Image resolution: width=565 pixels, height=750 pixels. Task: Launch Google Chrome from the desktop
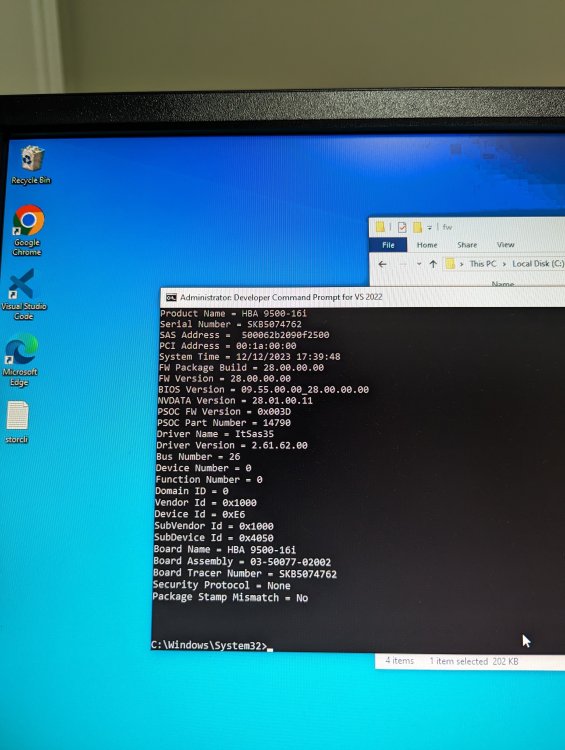tap(28, 230)
